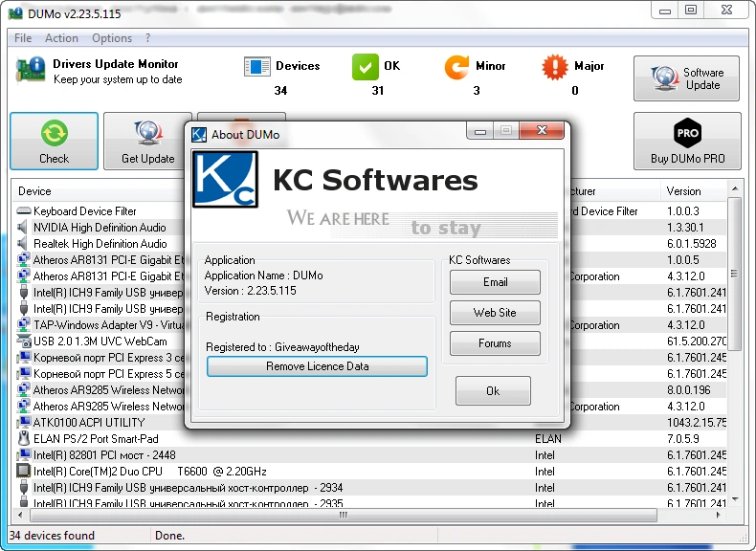Select USB 2.0 1.3M UVC WebCam row
The image size is (756, 551).
coord(368,342)
